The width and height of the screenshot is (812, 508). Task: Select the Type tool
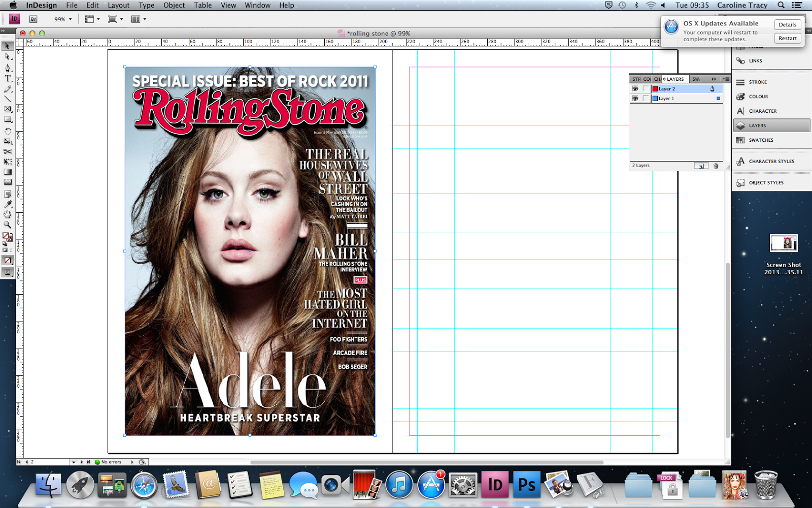pos(8,78)
